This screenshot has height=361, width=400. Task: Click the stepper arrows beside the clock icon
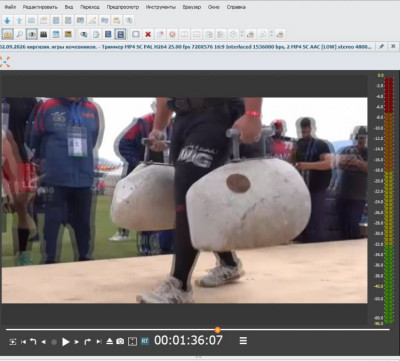point(242,34)
